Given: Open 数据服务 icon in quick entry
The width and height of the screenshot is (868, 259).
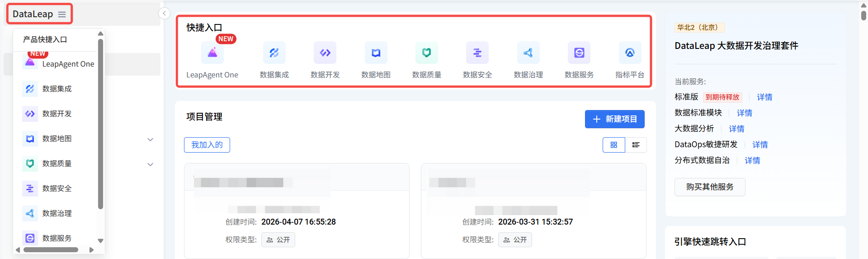Looking at the screenshot, I should click(x=579, y=53).
